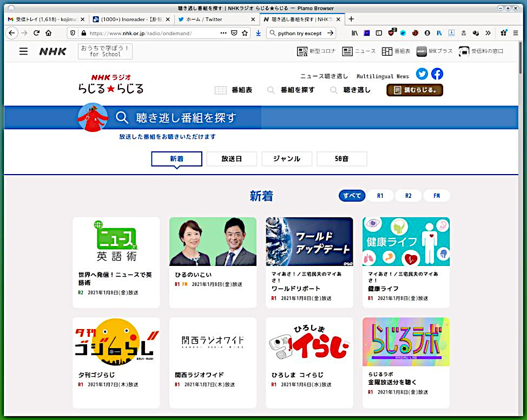Go to らじる★らじる logo
This screenshot has height=420, width=527.
[111, 84]
